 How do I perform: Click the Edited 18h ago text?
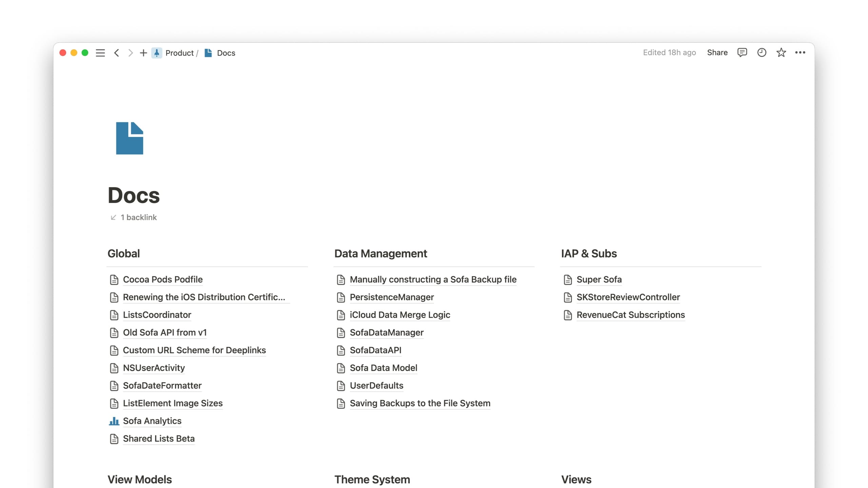pos(669,53)
